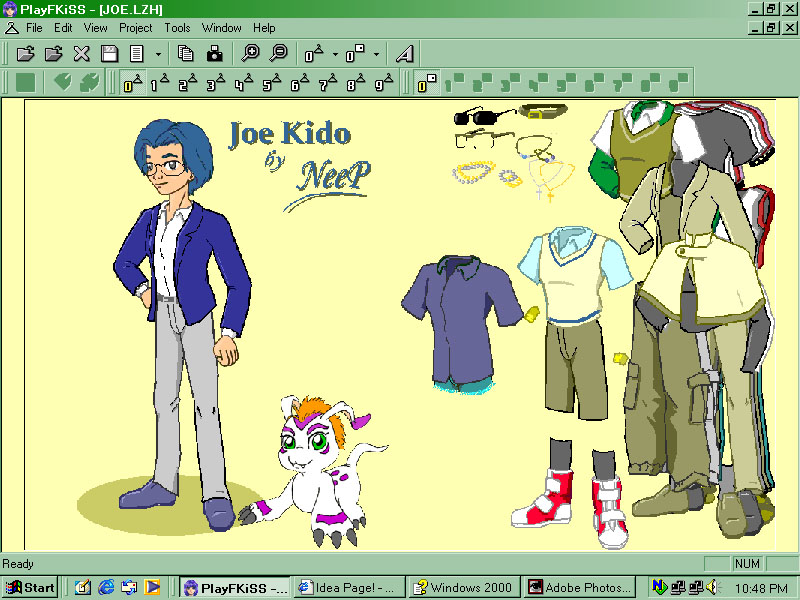Viewport: 800px width, 600px height.
Task: Open a file with the first folder icon
Action: pyautogui.click(x=26, y=53)
